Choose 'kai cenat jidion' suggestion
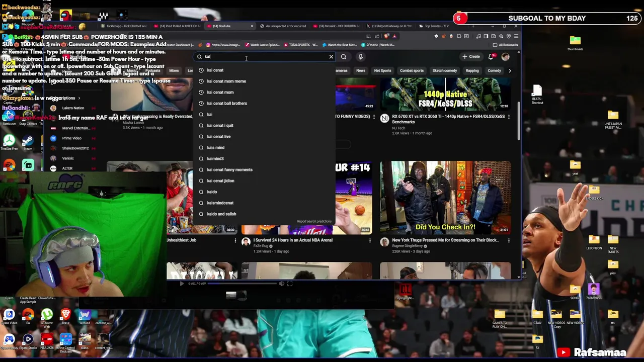 click(x=265, y=180)
